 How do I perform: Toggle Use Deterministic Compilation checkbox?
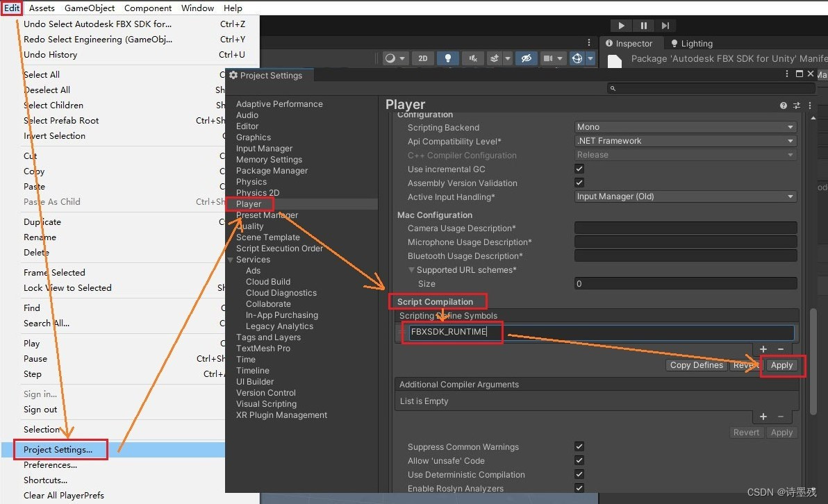579,474
